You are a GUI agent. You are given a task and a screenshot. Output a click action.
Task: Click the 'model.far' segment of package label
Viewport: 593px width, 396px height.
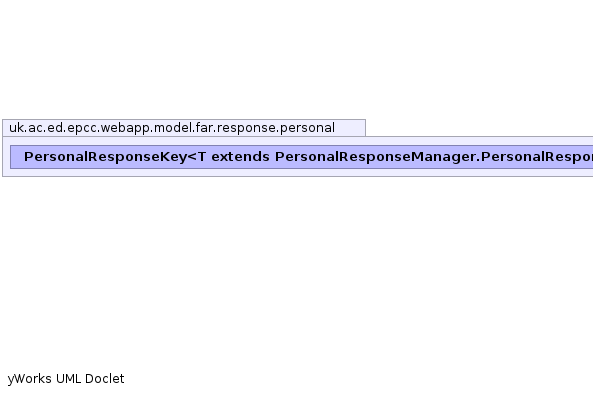click(183, 128)
